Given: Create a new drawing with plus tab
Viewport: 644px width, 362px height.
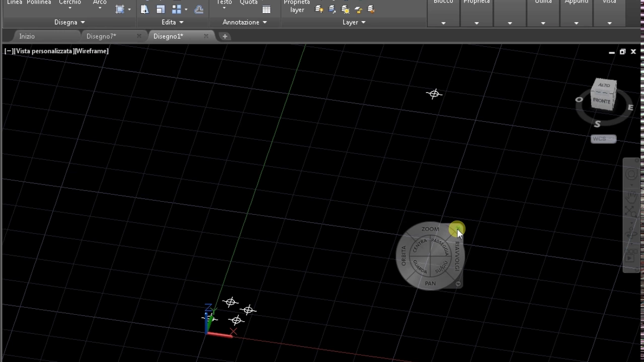Looking at the screenshot, I should coord(225,36).
